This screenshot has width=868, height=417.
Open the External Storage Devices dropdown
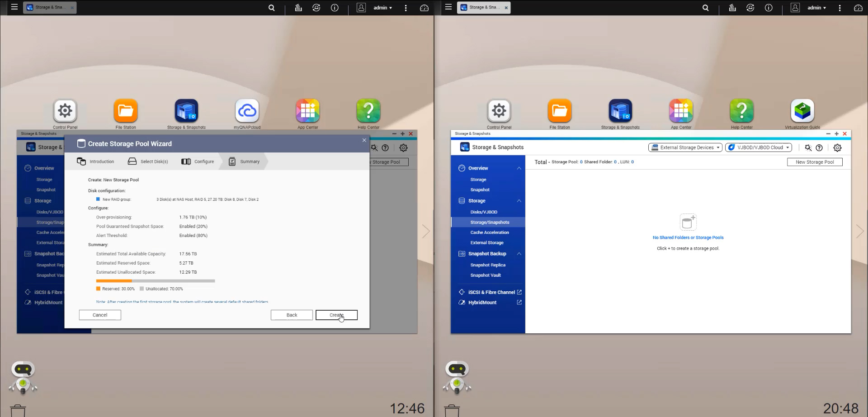(685, 147)
